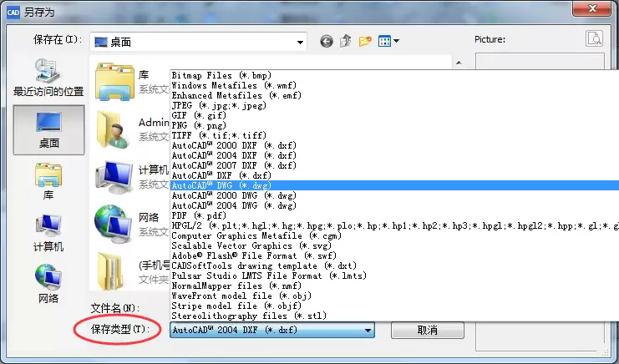Select the 库 folder in file list

(x=132, y=82)
